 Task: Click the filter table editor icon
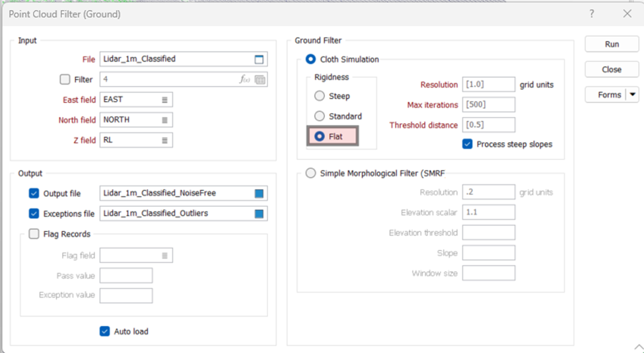tap(260, 80)
